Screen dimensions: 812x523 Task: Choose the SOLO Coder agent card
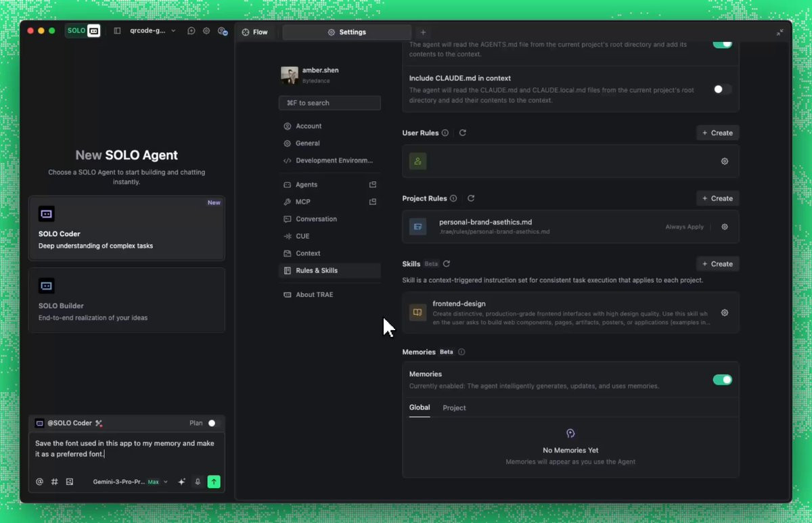coord(127,228)
